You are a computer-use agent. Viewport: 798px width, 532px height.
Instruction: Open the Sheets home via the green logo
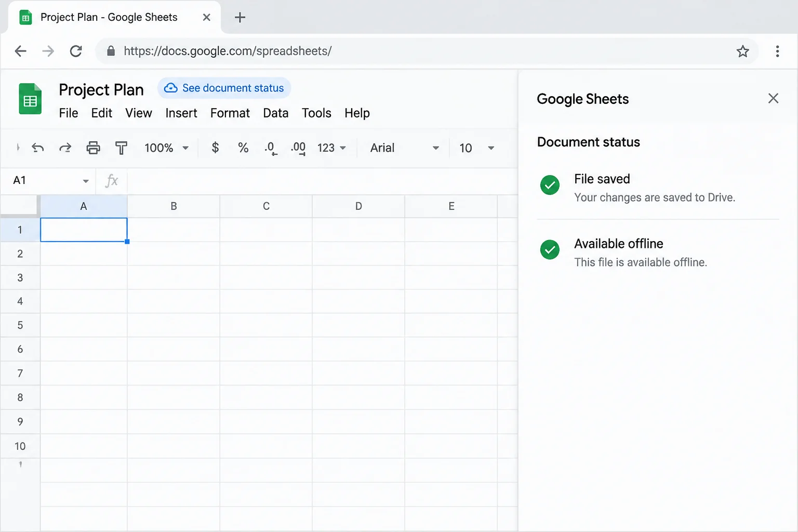tap(30, 99)
